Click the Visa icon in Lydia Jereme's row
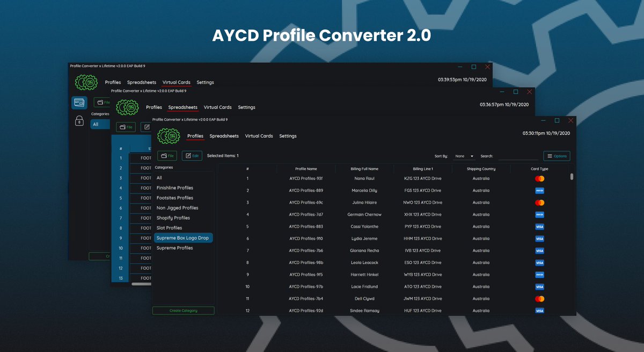Screen dimensions: 644x352 tap(540, 239)
